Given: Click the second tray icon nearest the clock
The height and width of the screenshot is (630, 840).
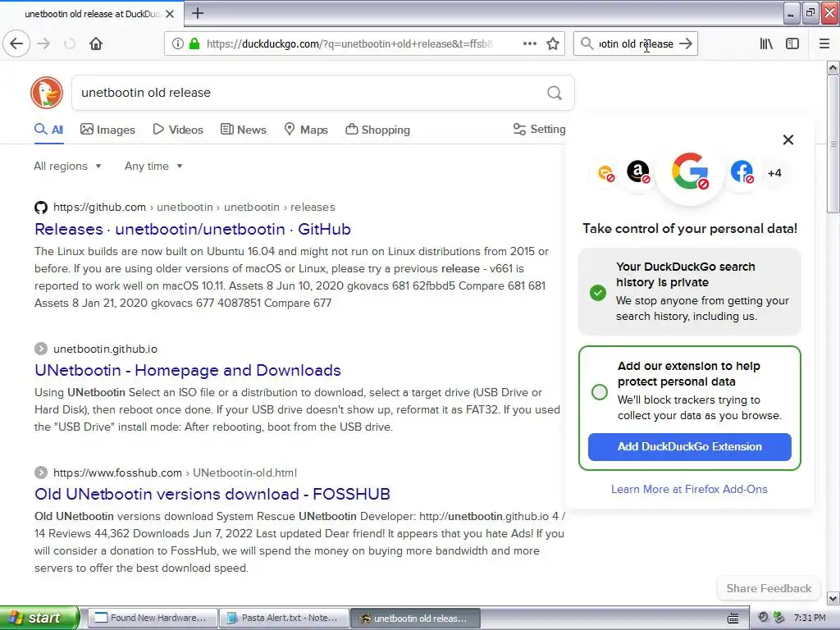Looking at the screenshot, I should point(779,618).
